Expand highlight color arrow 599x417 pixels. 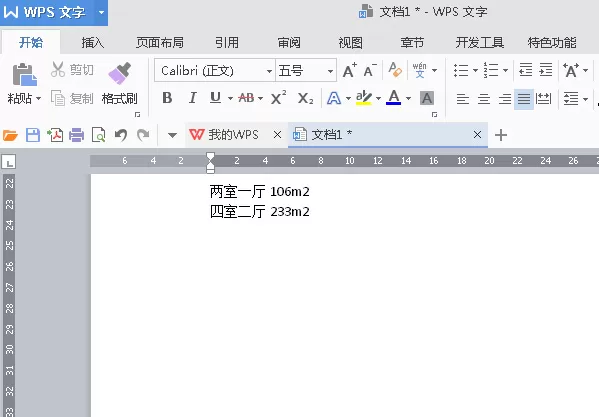click(x=378, y=98)
